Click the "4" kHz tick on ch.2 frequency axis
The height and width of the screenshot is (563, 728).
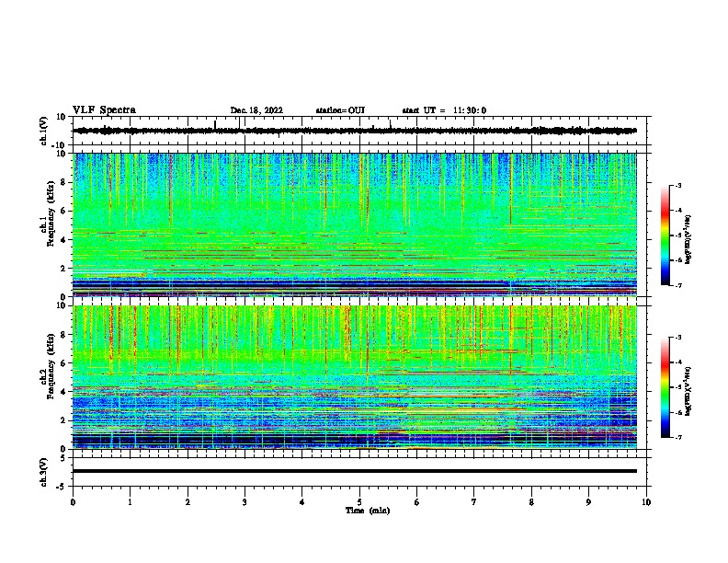(63, 392)
